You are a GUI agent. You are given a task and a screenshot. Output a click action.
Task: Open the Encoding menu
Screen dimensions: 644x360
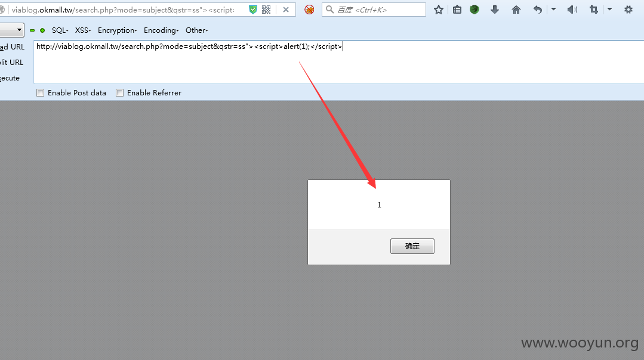(161, 30)
